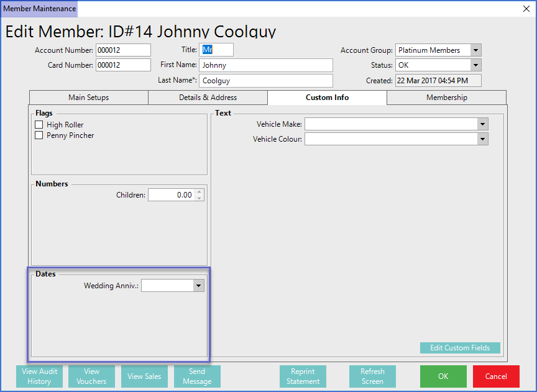Click the View Vouchers button
The width and height of the screenshot is (537, 392).
click(91, 376)
